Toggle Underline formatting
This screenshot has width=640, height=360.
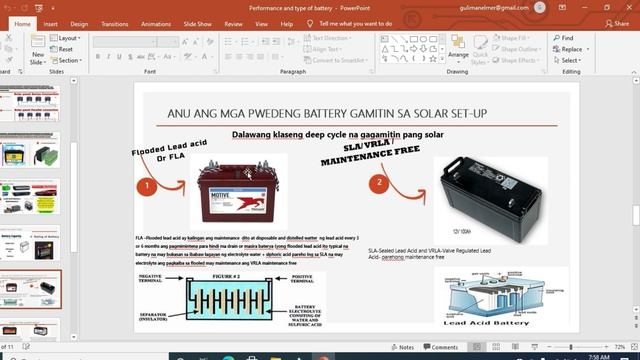click(119, 57)
